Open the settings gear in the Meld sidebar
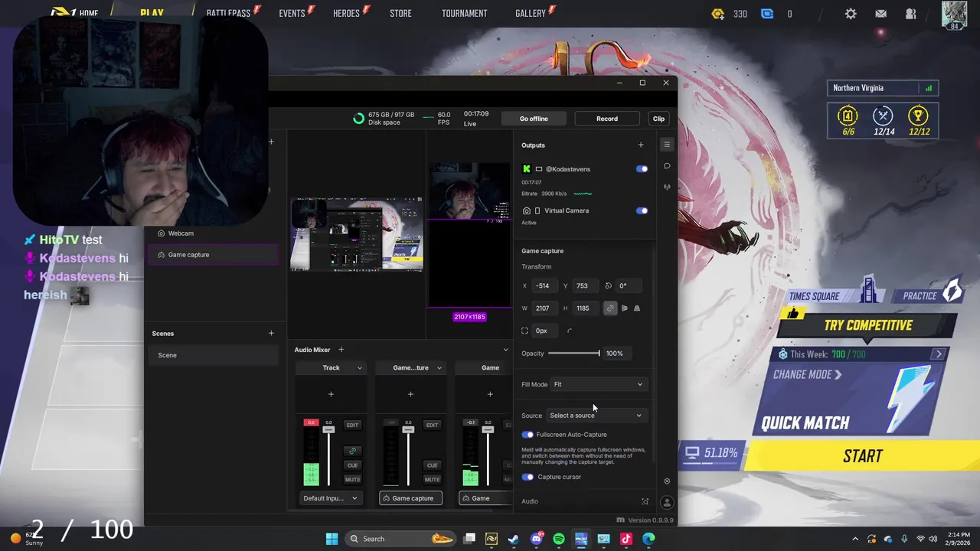The height and width of the screenshot is (551, 980). 667,481
